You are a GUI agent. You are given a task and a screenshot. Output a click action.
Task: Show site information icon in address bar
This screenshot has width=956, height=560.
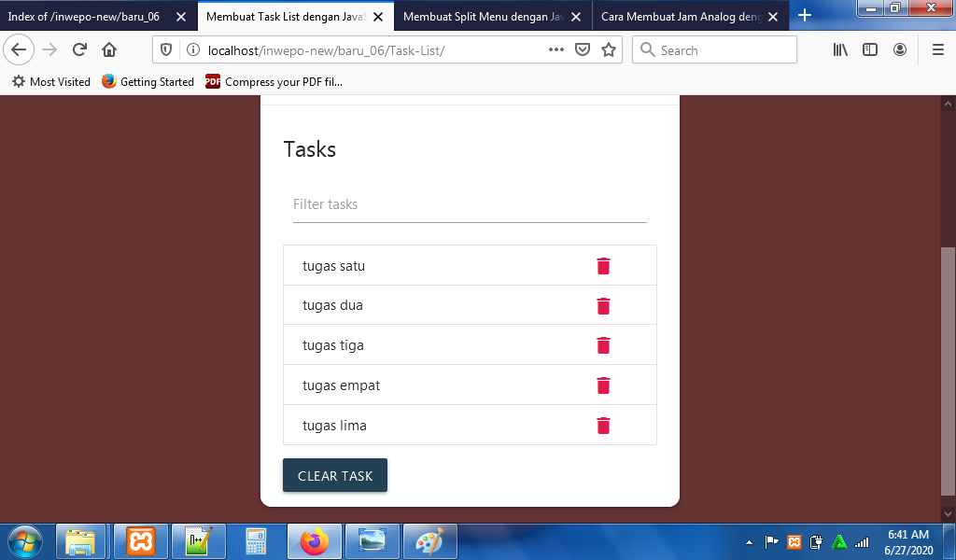(192, 50)
